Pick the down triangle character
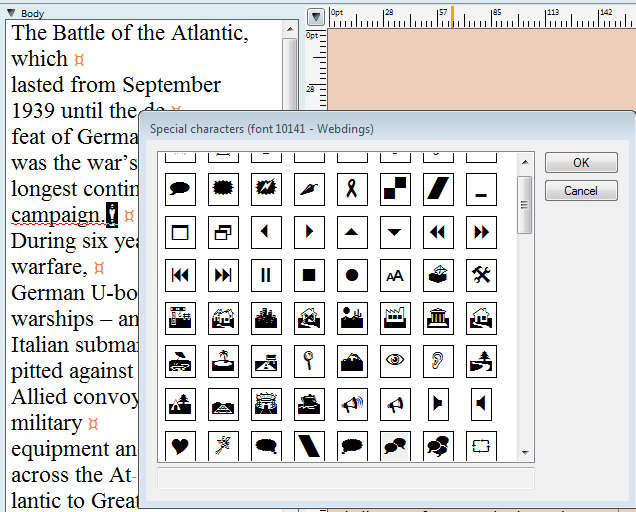Screen dimensions: 636x512 [x=395, y=232]
